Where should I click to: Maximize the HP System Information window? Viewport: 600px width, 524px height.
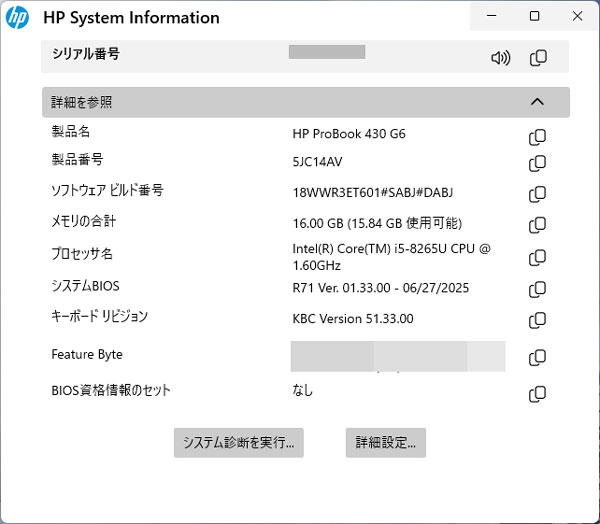535,16
